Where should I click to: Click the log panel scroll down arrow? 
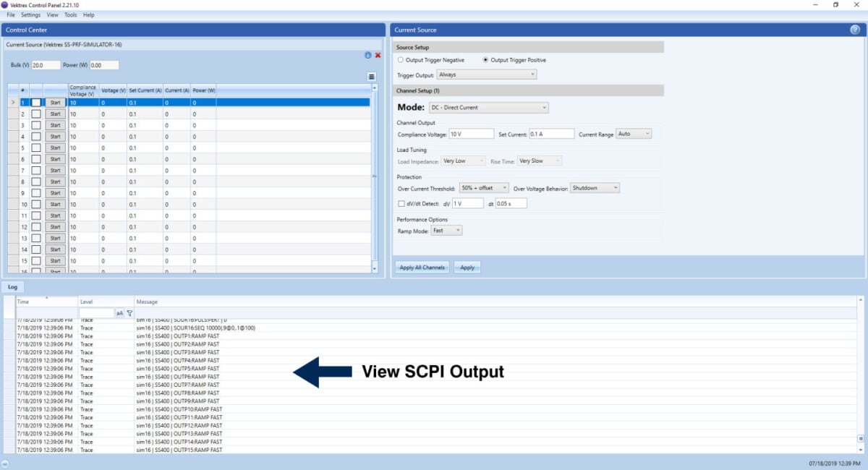[x=861, y=449]
